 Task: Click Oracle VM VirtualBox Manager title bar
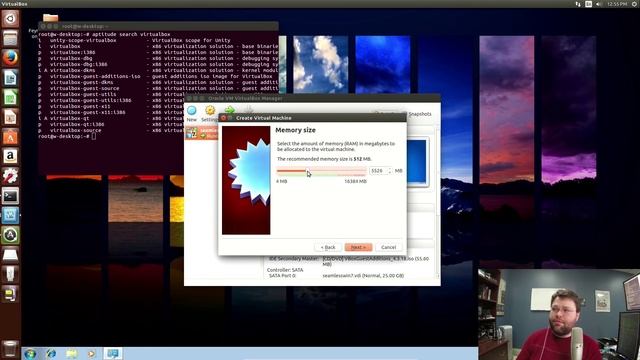point(312,98)
